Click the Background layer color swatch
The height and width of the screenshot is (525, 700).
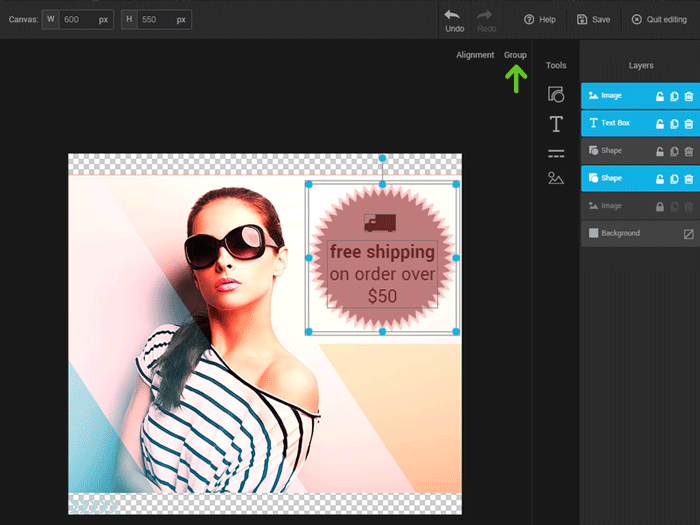688,234
